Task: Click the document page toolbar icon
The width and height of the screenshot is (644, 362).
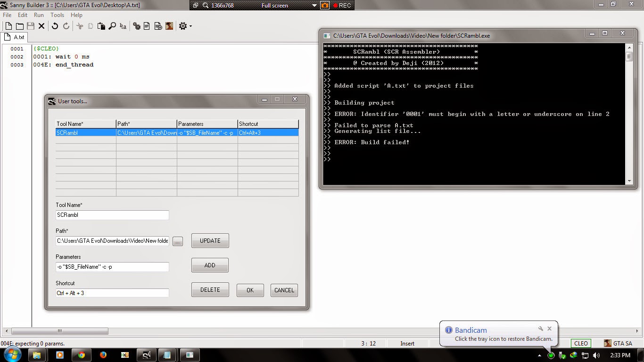Action: click(147, 26)
